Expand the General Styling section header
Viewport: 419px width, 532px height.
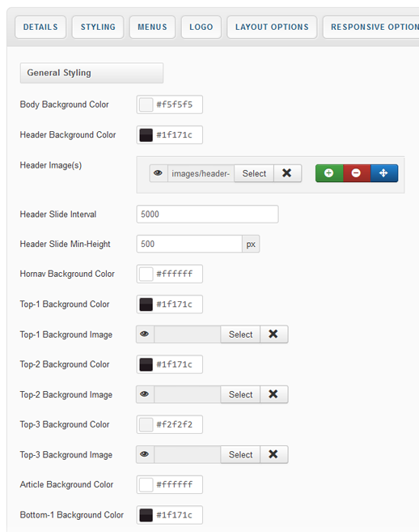click(x=91, y=73)
